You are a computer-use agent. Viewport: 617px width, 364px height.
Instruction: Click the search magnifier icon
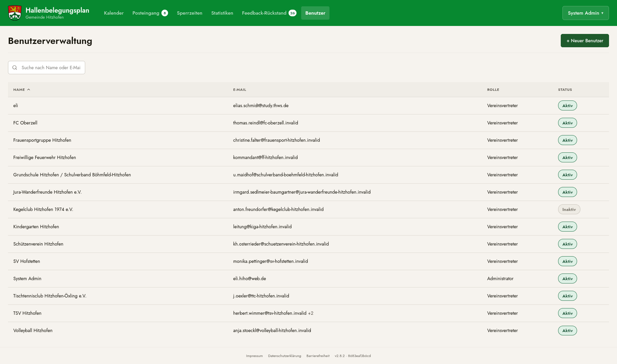(x=15, y=68)
